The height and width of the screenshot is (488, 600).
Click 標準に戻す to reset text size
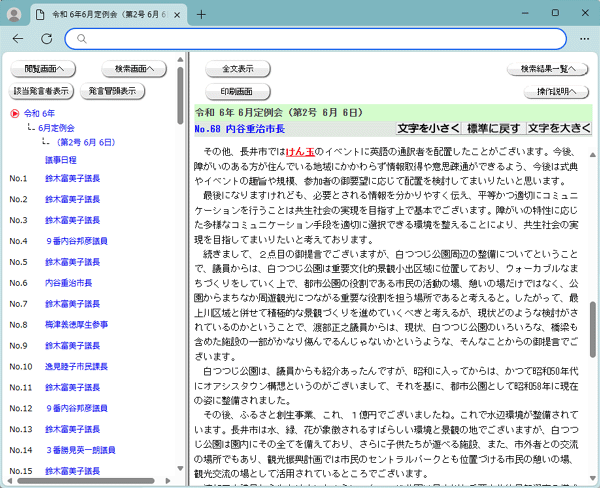[494, 128]
